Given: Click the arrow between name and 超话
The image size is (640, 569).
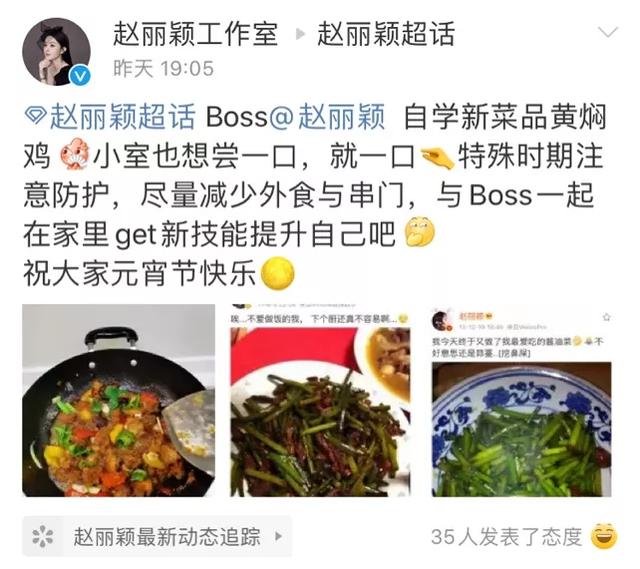Looking at the screenshot, I should 300,34.
